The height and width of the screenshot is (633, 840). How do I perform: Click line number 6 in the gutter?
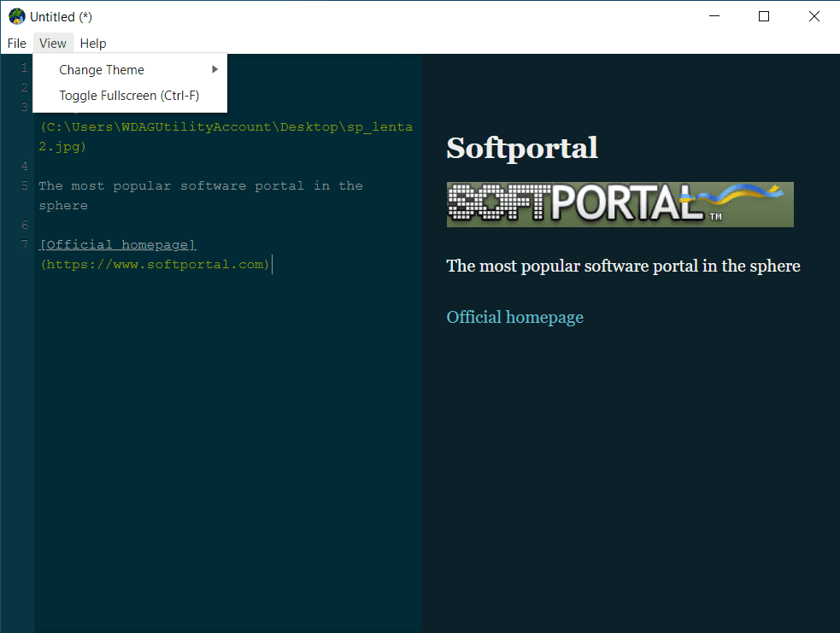coord(25,225)
